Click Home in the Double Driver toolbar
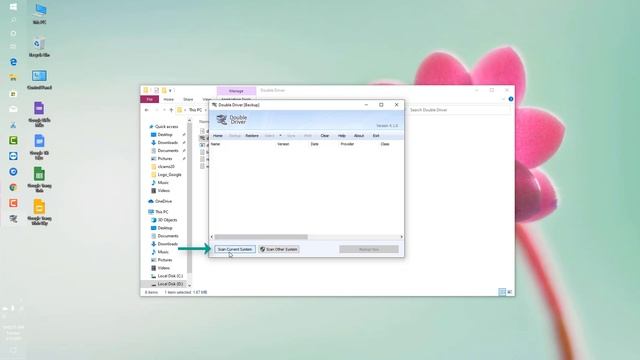 coord(218,136)
